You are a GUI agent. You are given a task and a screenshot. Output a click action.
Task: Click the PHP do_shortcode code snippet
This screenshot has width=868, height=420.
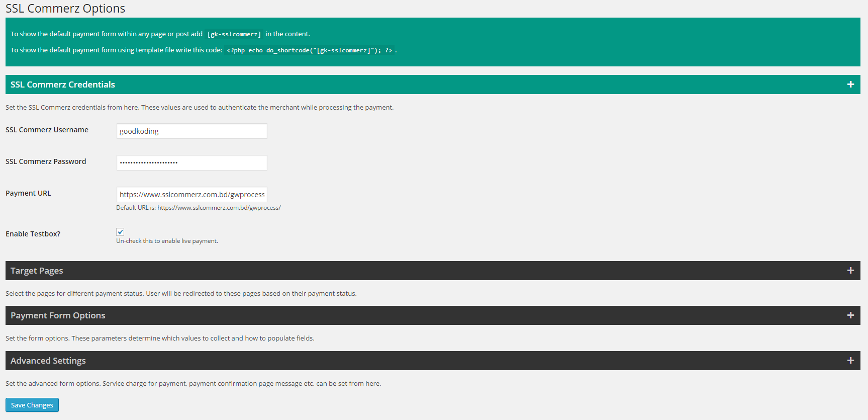pos(309,50)
